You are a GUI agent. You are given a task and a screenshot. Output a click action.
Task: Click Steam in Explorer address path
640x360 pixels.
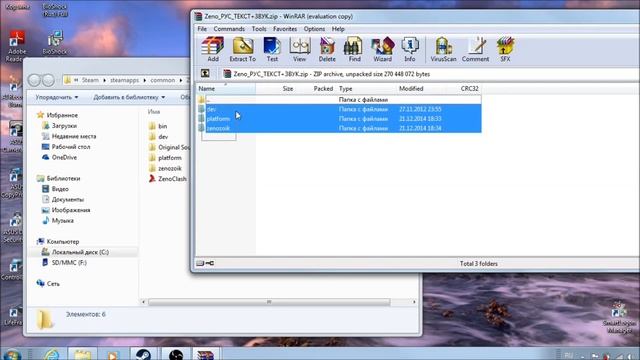click(x=90, y=80)
